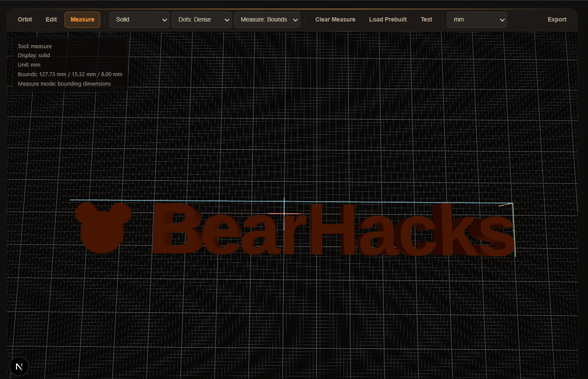The image size is (588, 379).
Task: Open the mm unit dropdown
Action: click(477, 20)
